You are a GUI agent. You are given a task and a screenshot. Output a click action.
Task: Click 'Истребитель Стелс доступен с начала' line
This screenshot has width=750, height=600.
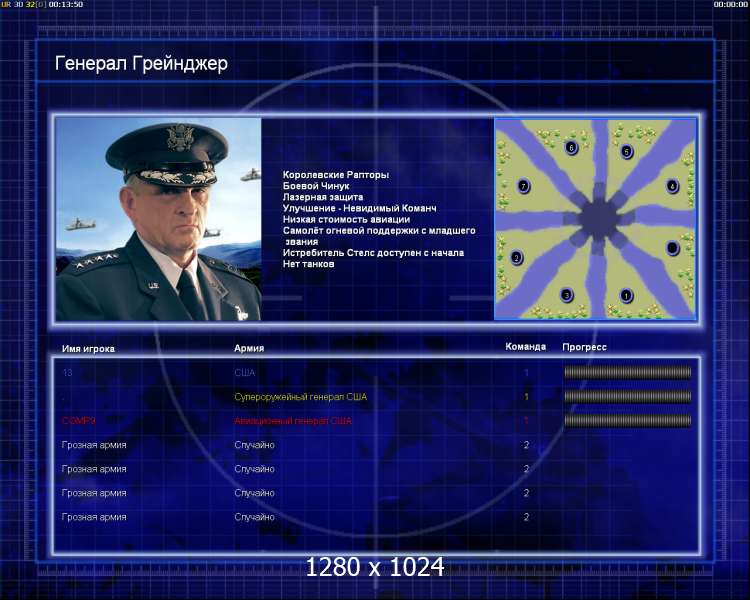[x=373, y=253]
